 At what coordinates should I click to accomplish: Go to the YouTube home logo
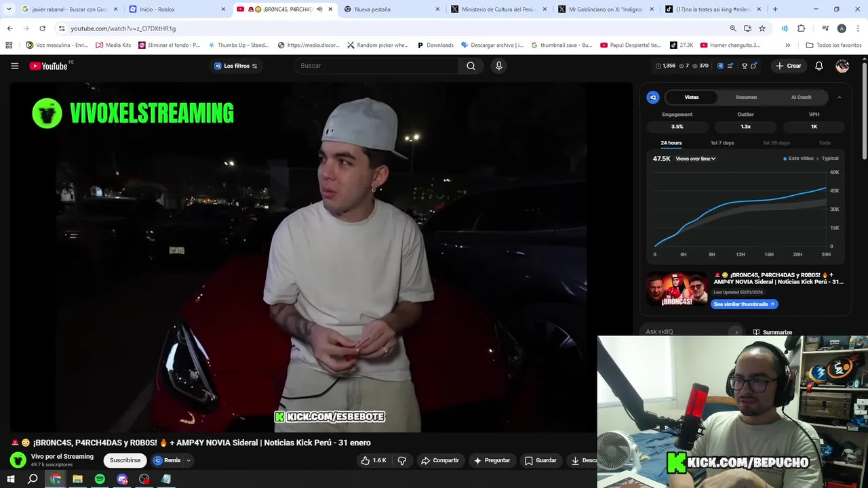(49, 66)
